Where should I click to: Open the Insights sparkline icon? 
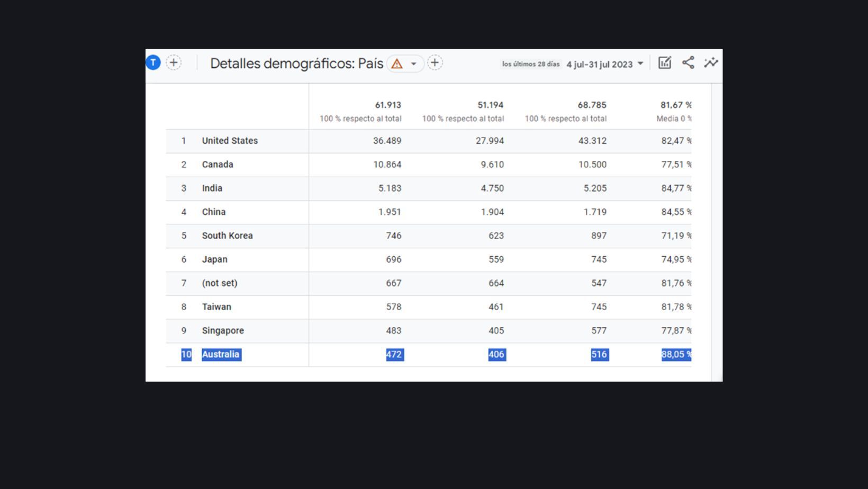pos(711,62)
